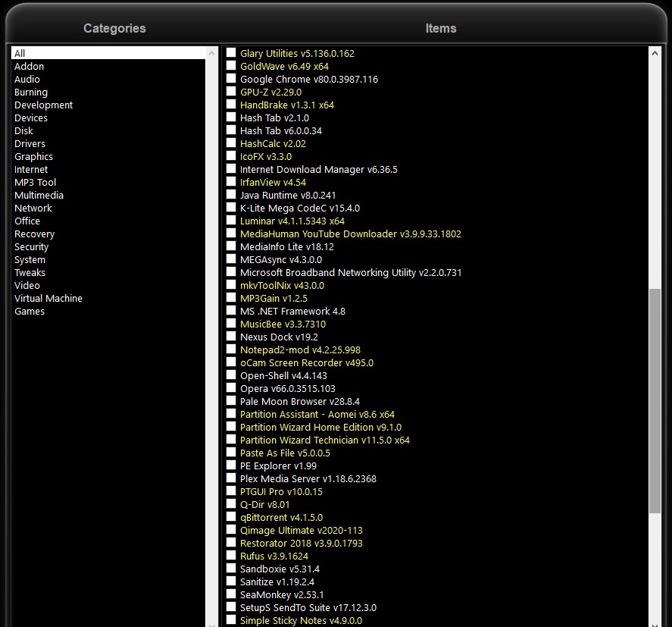Click Partition Wizard Technician v11.5.0 x64
Viewport: 672px width, 627px height.
(x=325, y=440)
